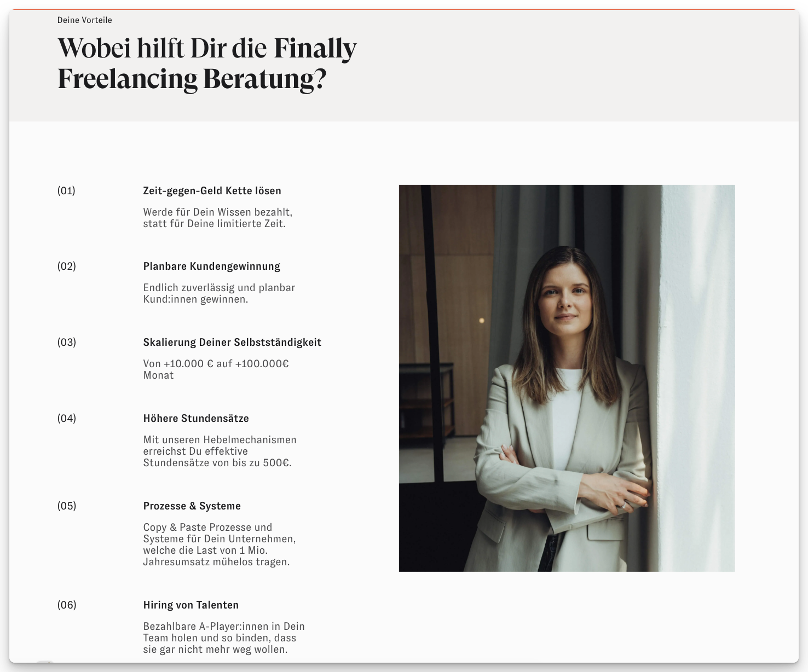Click the number marker (04)
808x672 pixels.
point(66,419)
